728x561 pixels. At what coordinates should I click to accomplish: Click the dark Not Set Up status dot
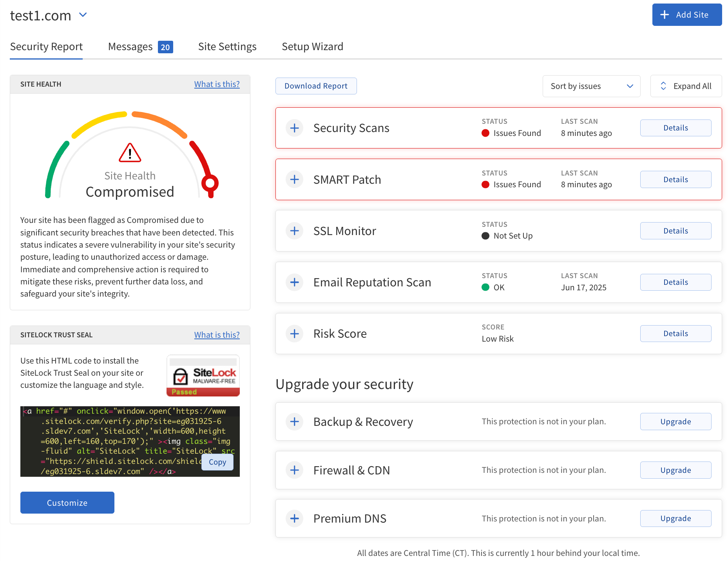coord(485,236)
